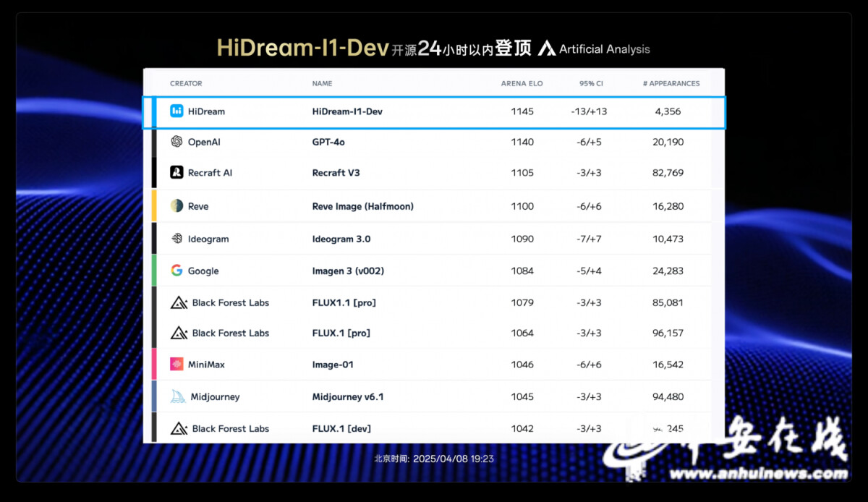Click the Recraft AI logo icon
This screenshot has width=868, height=502.
176,173
